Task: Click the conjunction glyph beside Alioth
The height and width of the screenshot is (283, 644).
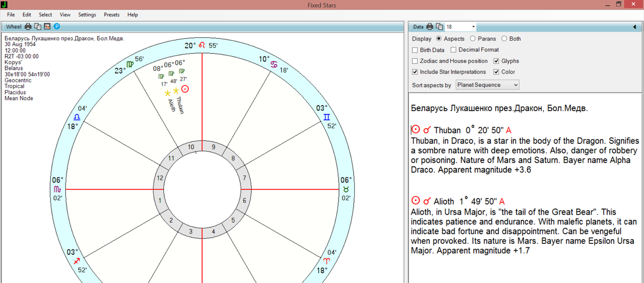Action: 427,201
